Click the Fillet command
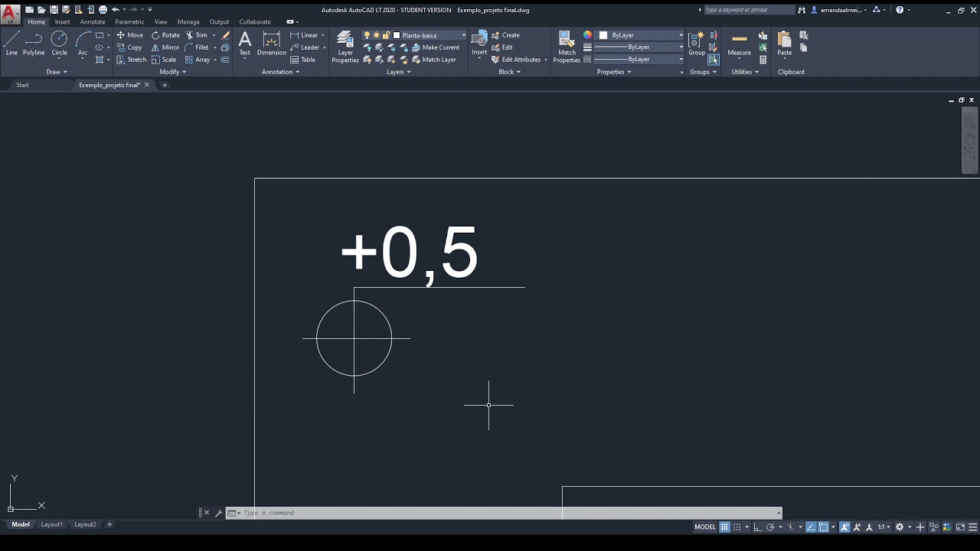The height and width of the screenshot is (551, 980). [x=197, y=47]
